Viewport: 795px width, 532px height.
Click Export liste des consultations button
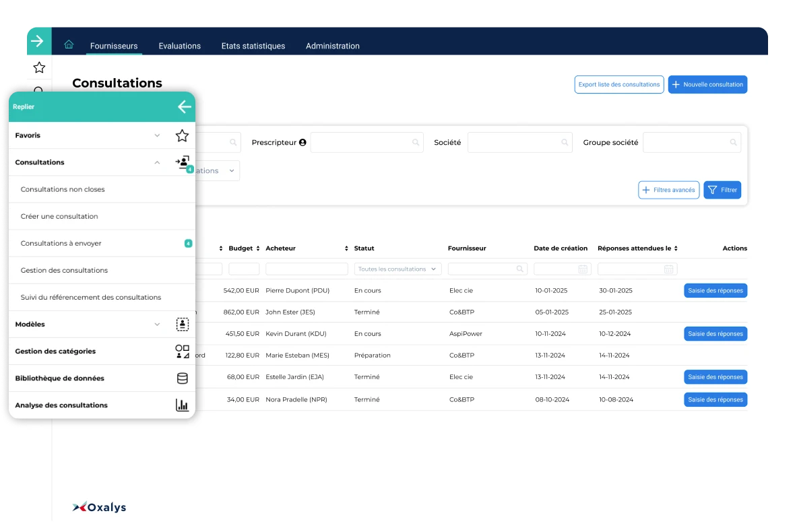click(x=618, y=85)
